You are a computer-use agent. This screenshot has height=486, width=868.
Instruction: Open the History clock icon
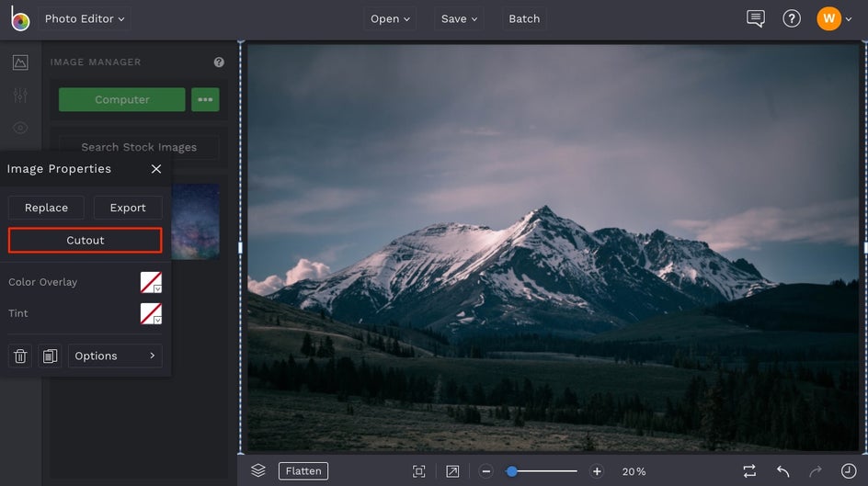(x=849, y=471)
